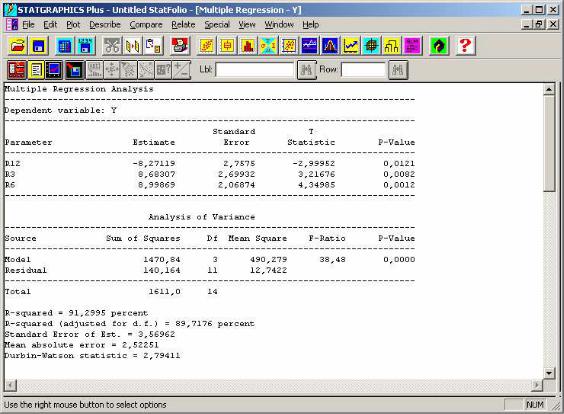
Task: Launch StatAdvisor via green diamond icon
Action: click(x=439, y=46)
